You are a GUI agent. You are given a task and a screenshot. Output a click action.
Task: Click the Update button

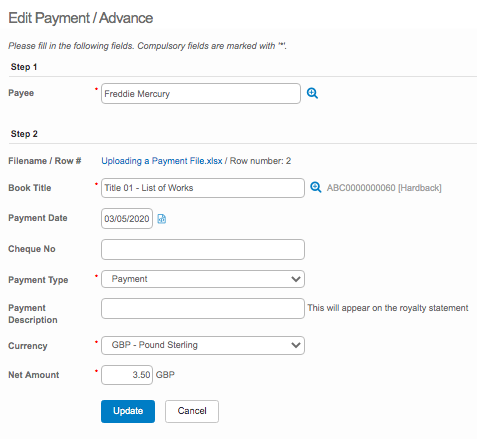(128, 411)
